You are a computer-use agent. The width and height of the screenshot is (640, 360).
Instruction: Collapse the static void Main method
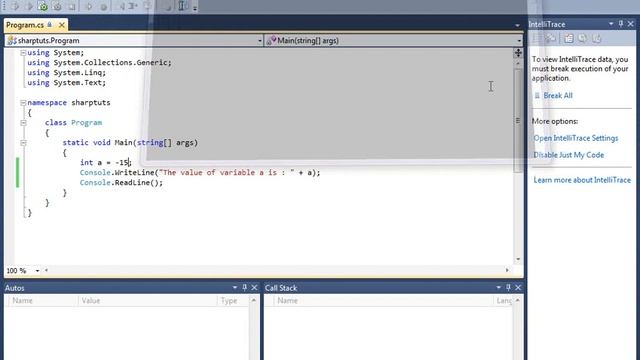(x=23, y=143)
